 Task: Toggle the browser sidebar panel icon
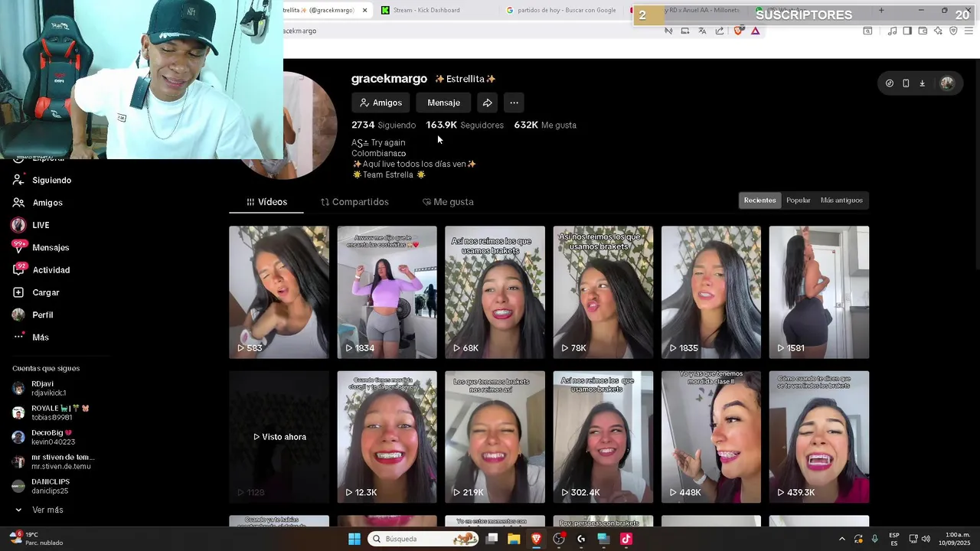tap(907, 31)
